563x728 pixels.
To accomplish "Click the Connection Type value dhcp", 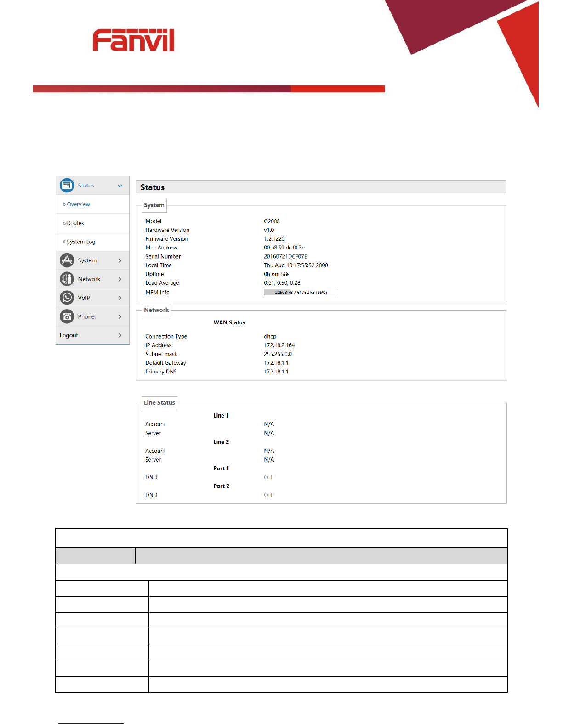I will [270, 337].
